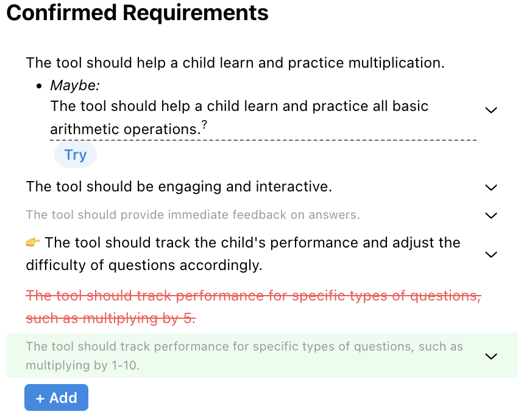518x420 pixels.
Task: Select the greyed immediate feedback requirement text
Action: pos(193,215)
